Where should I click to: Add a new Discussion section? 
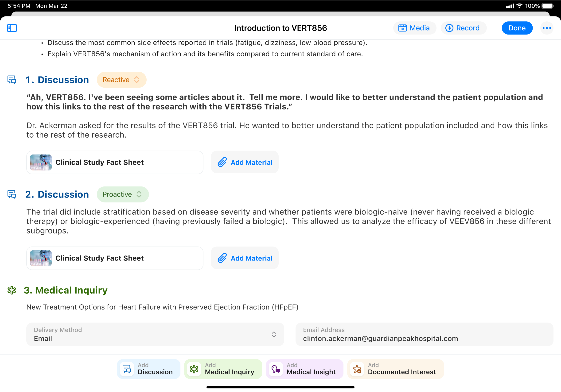point(148,369)
